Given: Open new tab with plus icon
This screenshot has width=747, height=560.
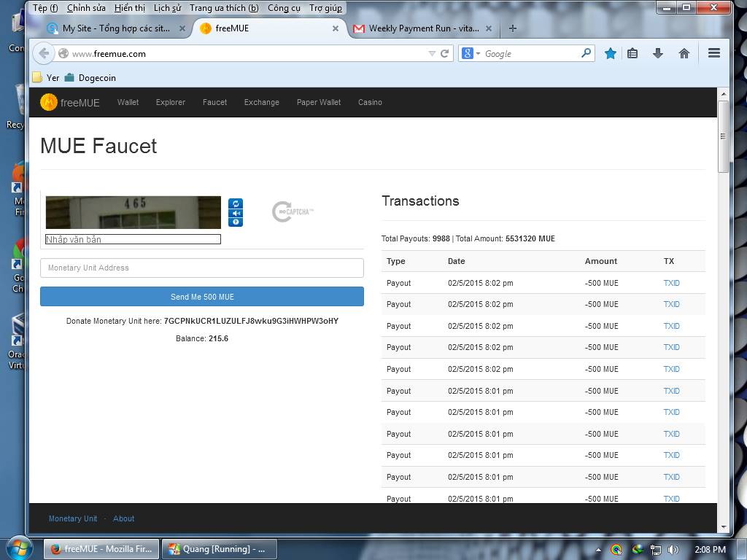Looking at the screenshot, I should pyautogui.click(x=513, y=28).
